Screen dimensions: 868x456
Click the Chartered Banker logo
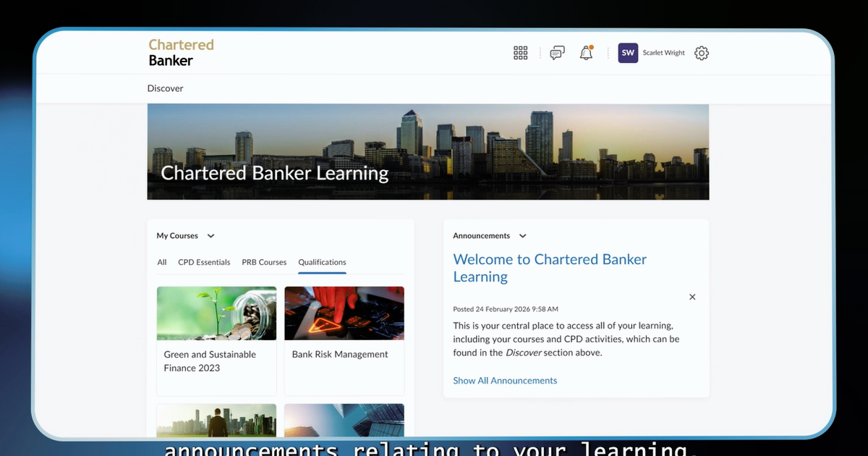tap(182, 52)
